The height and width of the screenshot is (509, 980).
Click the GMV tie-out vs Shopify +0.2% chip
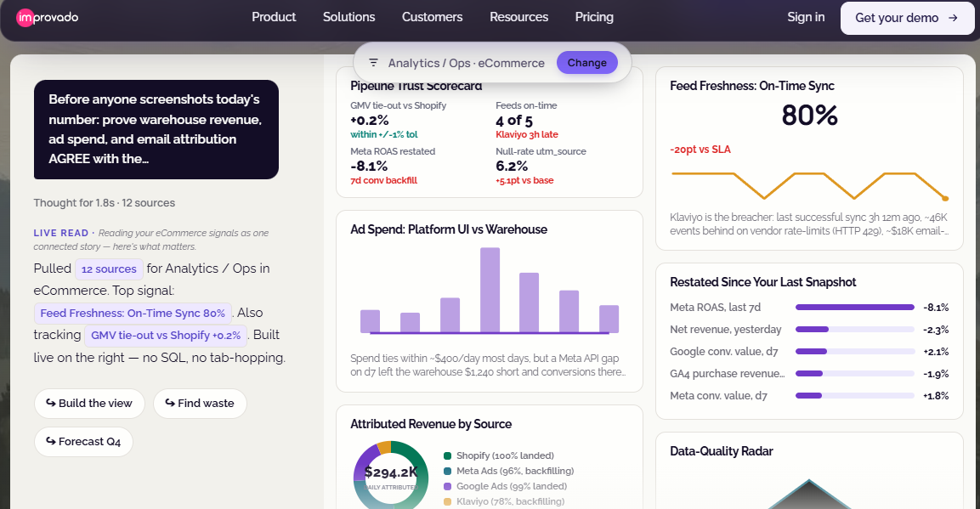(166, 336)
